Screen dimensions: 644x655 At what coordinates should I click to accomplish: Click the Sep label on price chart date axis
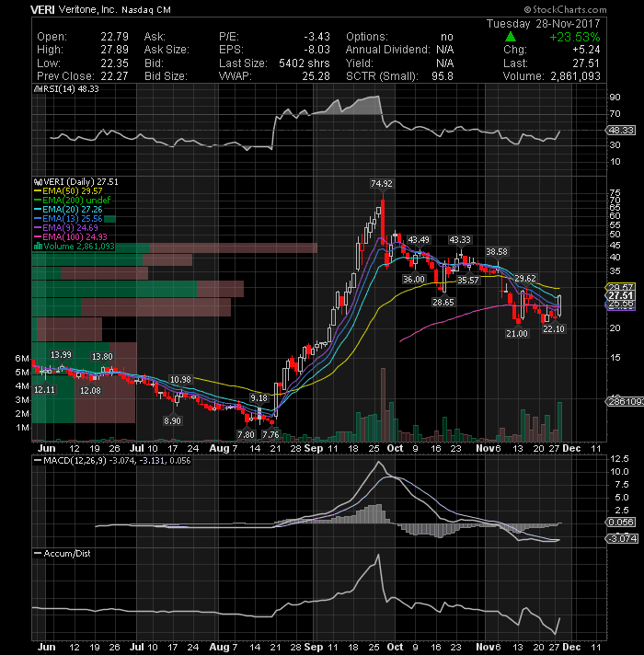[x=314, y=448]
